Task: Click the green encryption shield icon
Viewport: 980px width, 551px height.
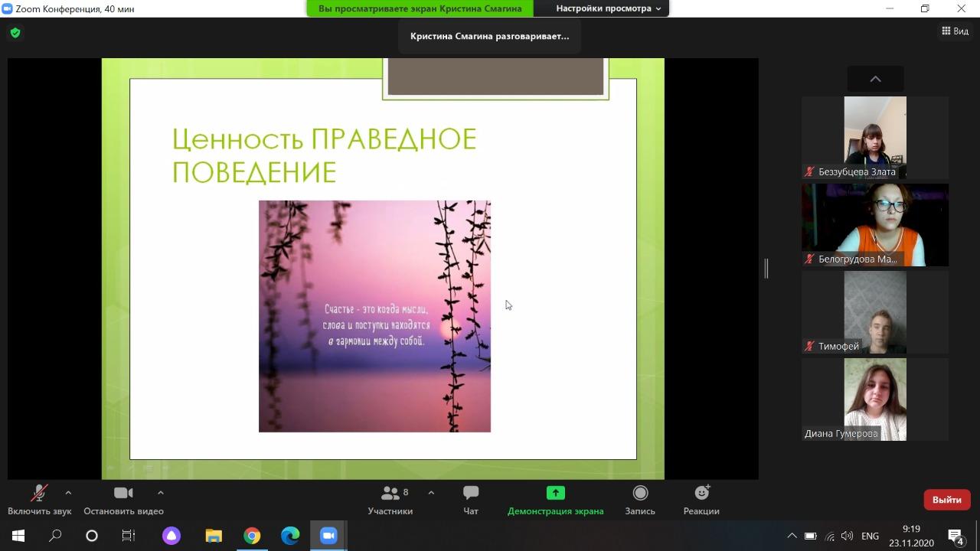Action: [15, 33]
